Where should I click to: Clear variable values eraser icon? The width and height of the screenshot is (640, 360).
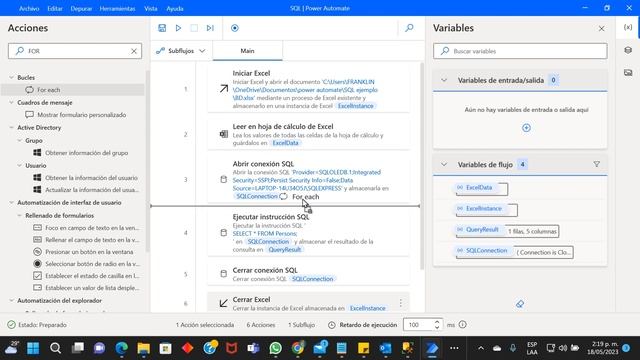(x=520, y=304)
